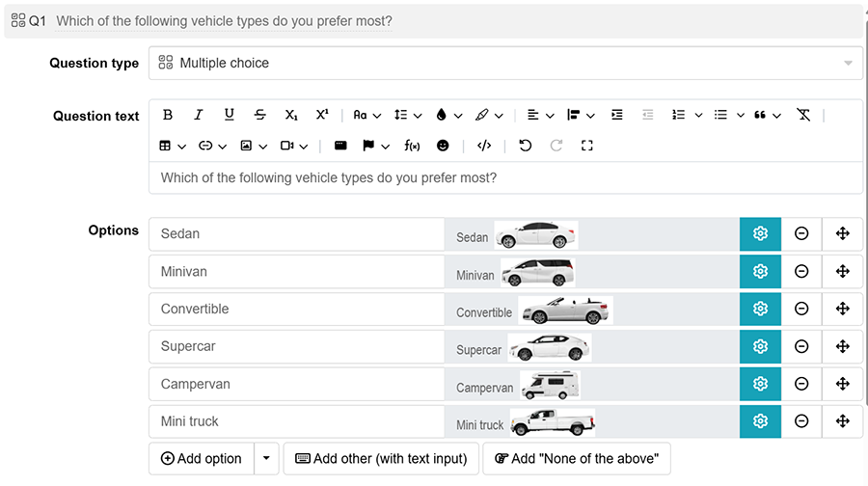
Task: Open the insert video dropdown
Action: click(x=294, y=146)
